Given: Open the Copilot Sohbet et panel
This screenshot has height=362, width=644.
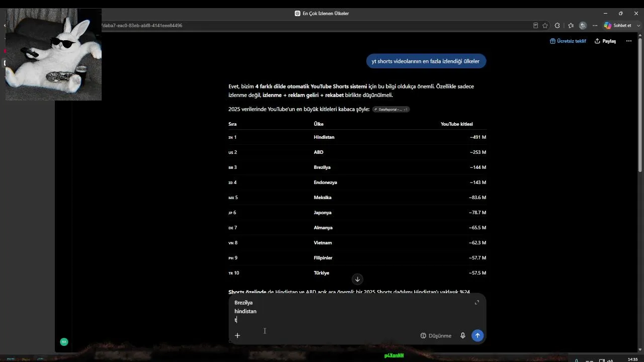Looking at the screenshot, I should pyautogui.click(x=618, y=26).
